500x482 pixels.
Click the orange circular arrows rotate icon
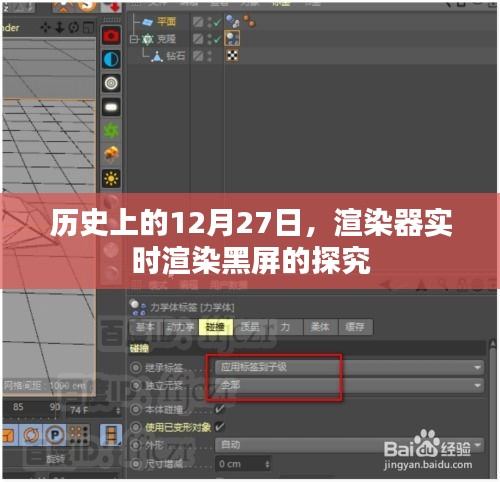pos(31,435)
